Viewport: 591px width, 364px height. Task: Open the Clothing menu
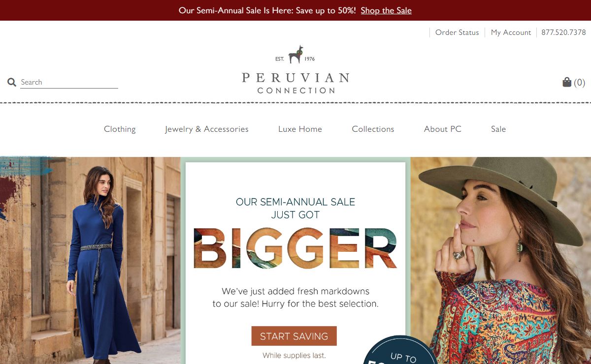120,129
